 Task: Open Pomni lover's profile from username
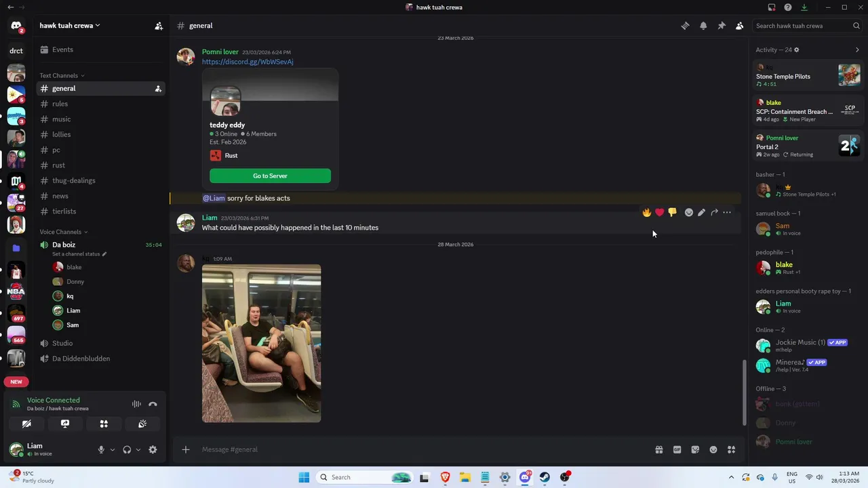point(220,52)
